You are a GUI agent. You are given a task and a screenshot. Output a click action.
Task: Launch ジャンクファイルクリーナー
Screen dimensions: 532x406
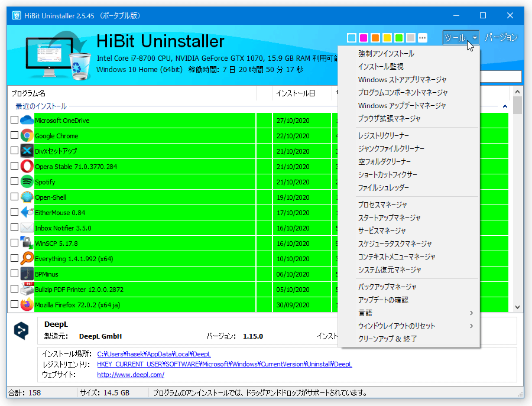[409, 148]
